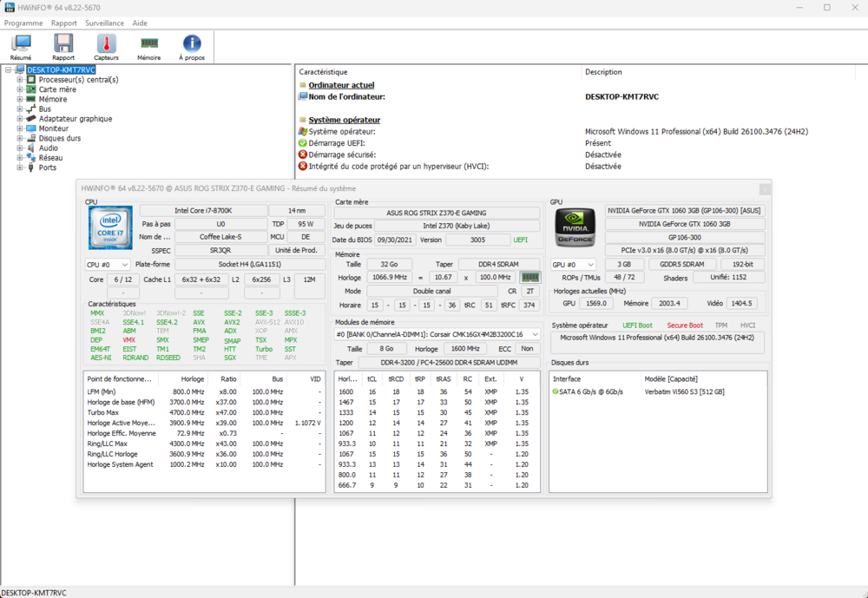The width and height of the screenshot is (868, 598).
Task: Expand the Disques durs tree node
Action: pos(19,138)
